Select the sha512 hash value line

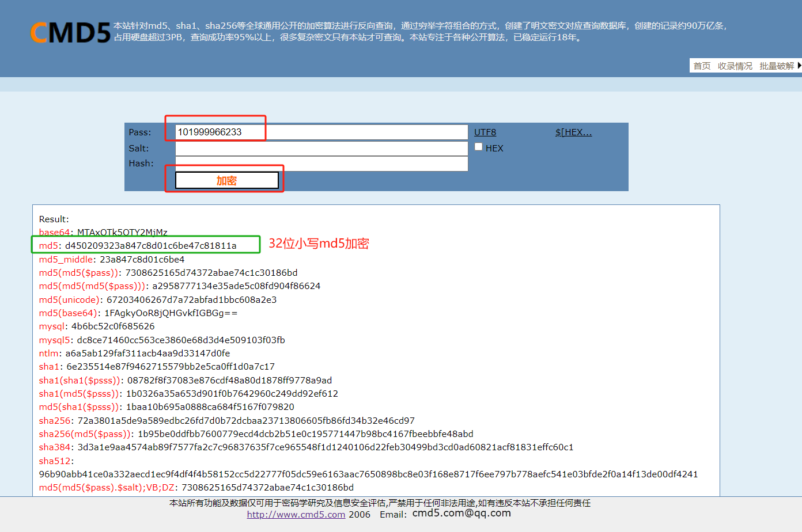click(x=368, y=474)
